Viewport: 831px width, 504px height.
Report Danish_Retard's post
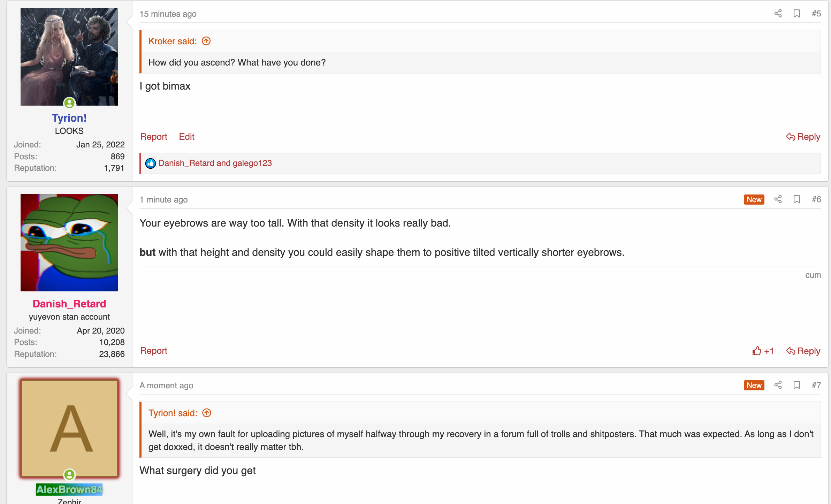pyautogui.click(x=154, y=351)
